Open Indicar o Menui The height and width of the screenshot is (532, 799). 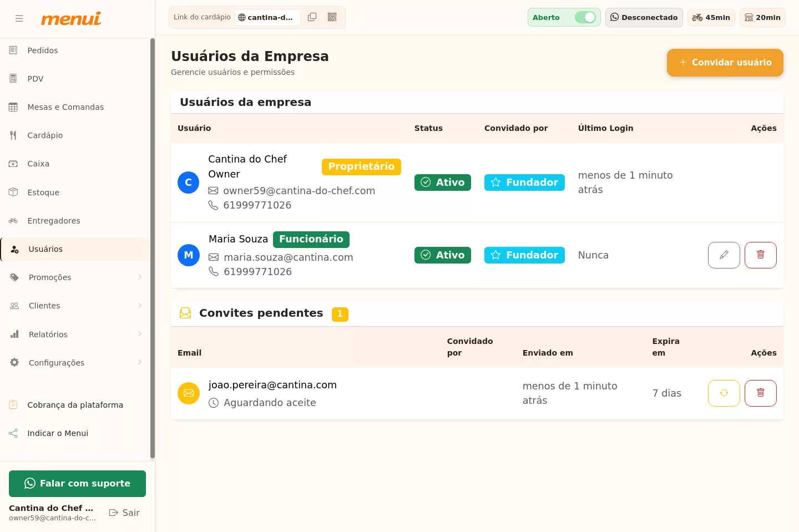tap(75, 433)
